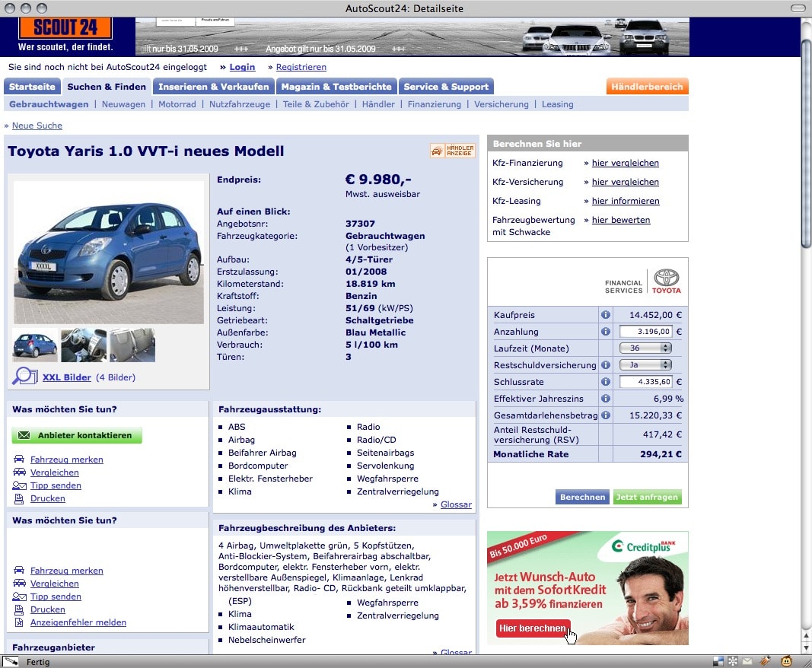Click the icon beside Anzeigenfehler melden
Viewport: 812px width, 668px height.
(x=19, y=622)
